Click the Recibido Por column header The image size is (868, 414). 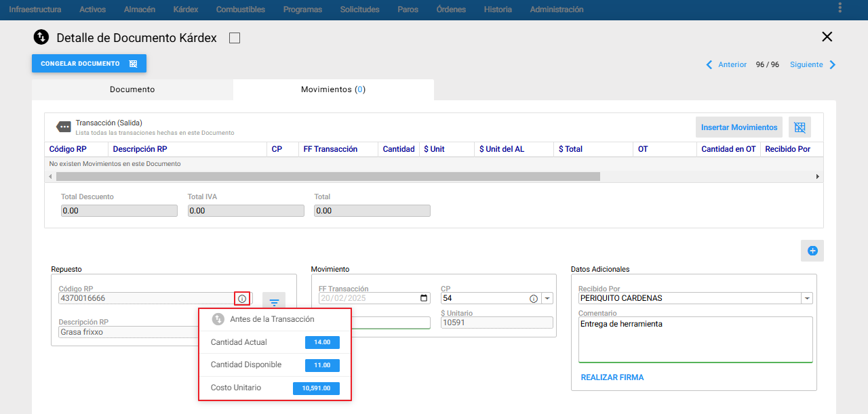point(788,149)
